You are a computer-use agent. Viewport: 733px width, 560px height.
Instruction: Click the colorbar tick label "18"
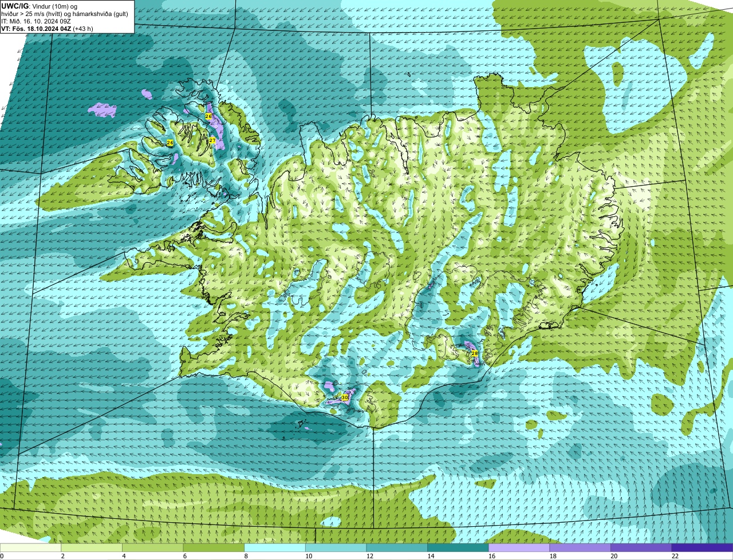coord(553,556)
